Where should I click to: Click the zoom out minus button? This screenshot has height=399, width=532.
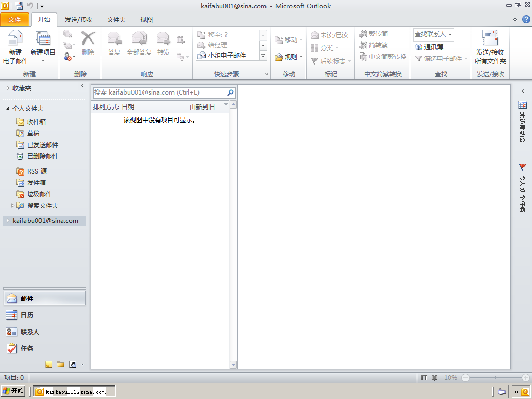[x=465, y=378]
